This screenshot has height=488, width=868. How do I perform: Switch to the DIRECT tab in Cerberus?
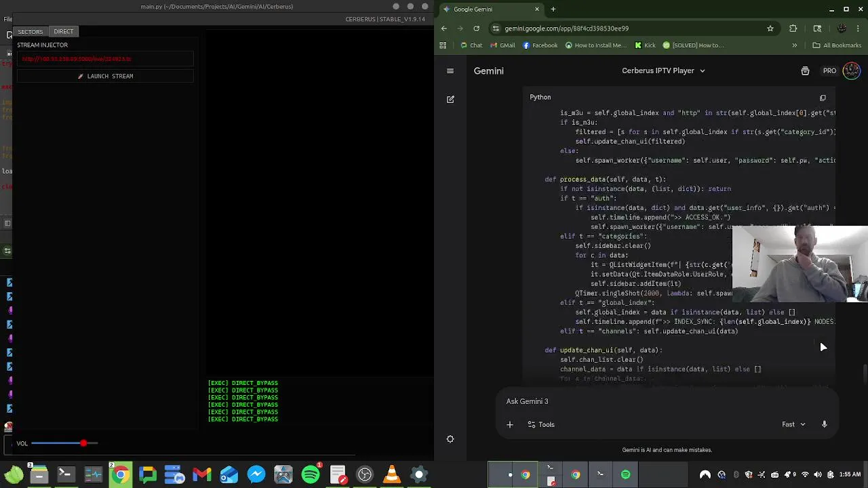64,31
